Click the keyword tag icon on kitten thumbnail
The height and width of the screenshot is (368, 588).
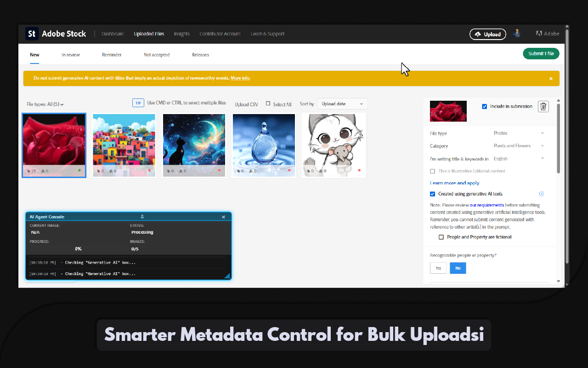(x=308, y=171)
